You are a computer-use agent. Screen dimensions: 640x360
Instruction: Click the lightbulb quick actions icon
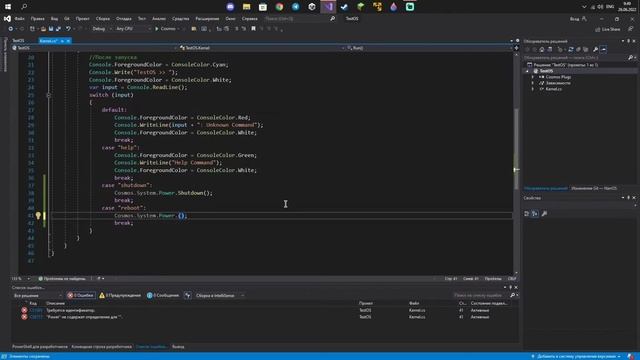coord(38,215)
